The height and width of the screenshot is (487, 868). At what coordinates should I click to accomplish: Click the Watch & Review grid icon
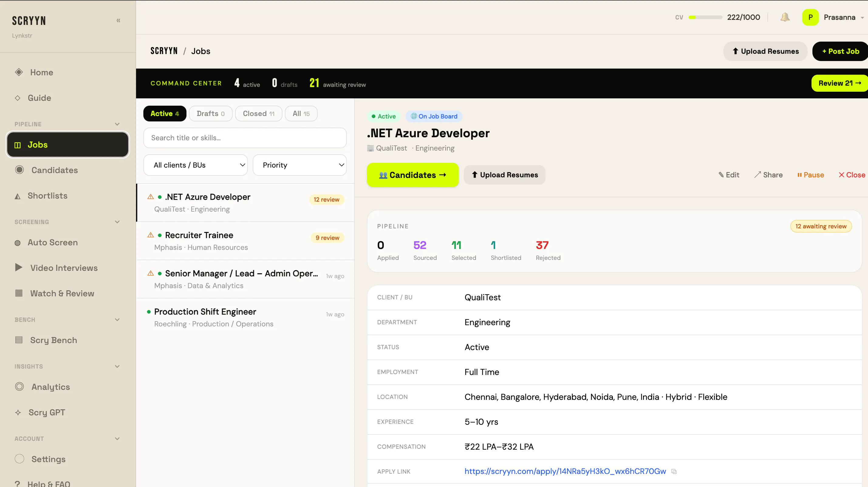(19, 293)
